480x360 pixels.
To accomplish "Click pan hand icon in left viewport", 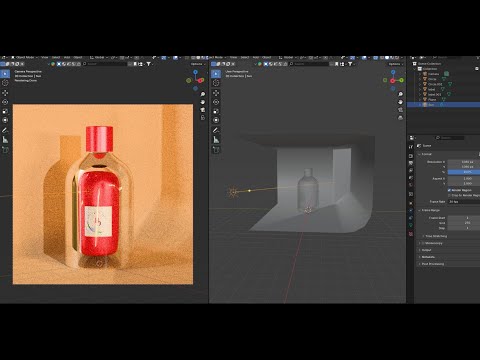I will (x=203, y=102).
